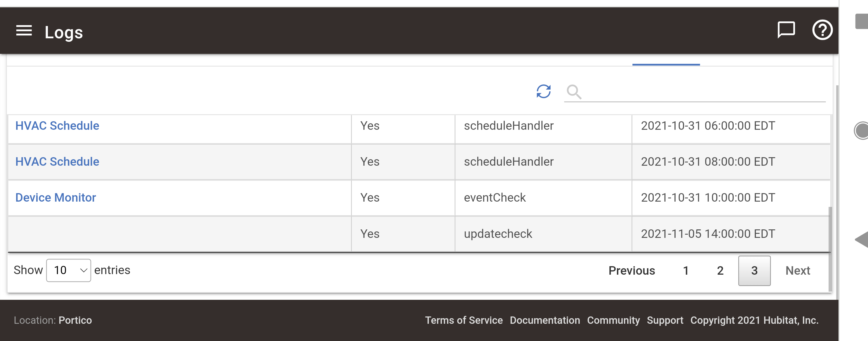Click the 2021-11-05 14:00:00 EDT cell
This screenshot has height=341, width=868.
[730, 234]
